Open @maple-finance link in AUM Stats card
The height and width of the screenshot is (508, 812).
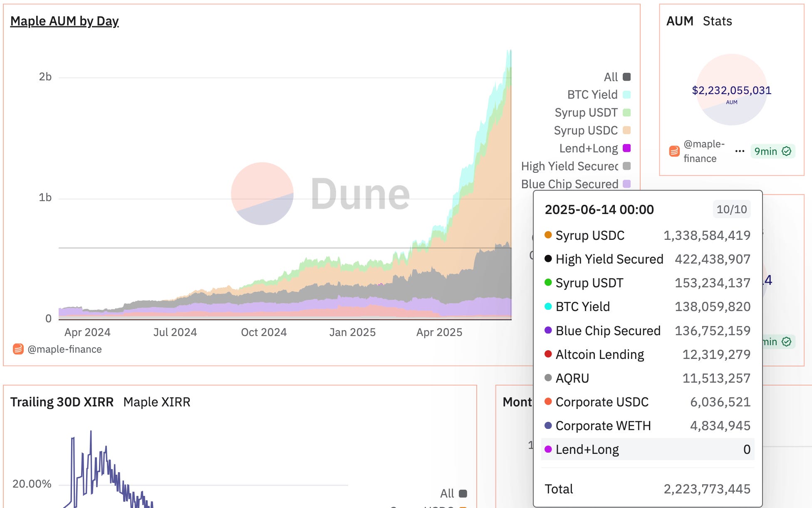[704, 151]
